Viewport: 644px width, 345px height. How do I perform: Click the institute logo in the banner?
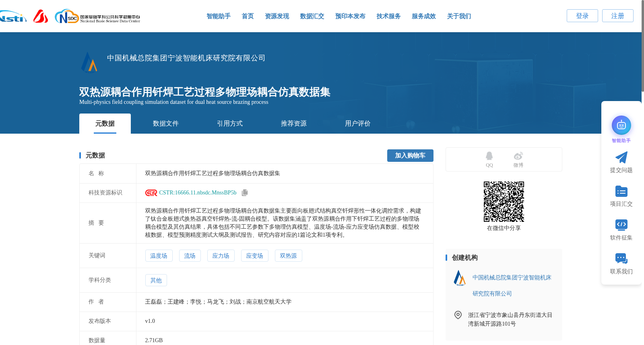[x=89, y=62]
